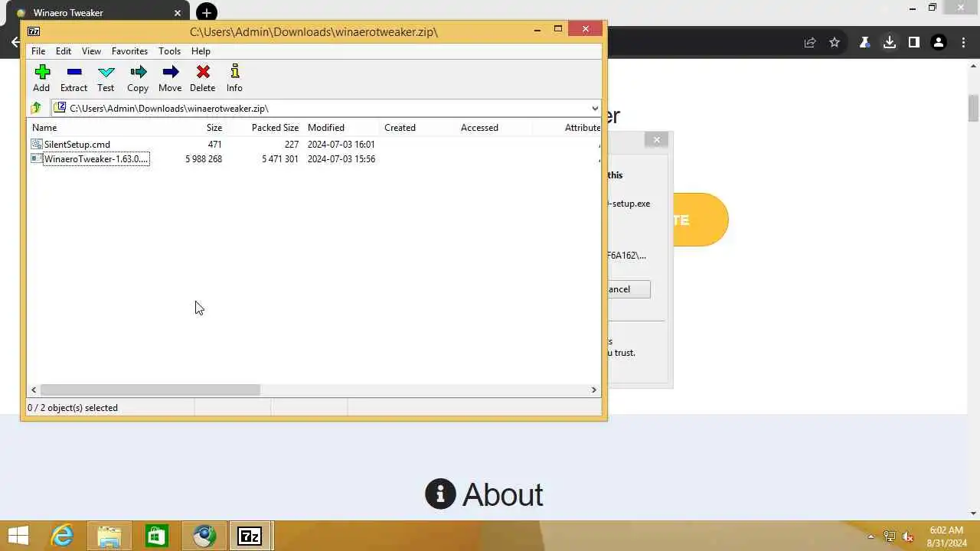This screenshot has height=551, width=980.
Task: Switch to 7-Zip taskbar icon
Action: (x=250, y=536)
